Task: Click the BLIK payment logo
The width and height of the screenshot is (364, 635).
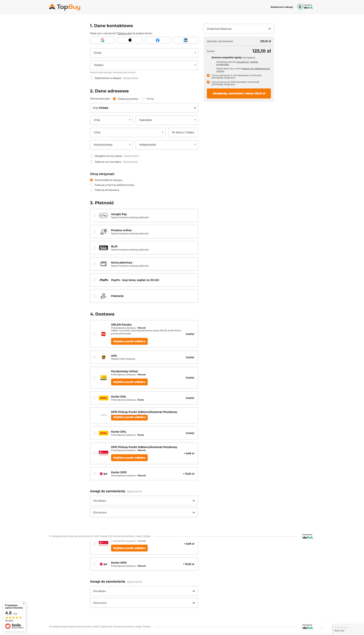Action: click(104, 248)
